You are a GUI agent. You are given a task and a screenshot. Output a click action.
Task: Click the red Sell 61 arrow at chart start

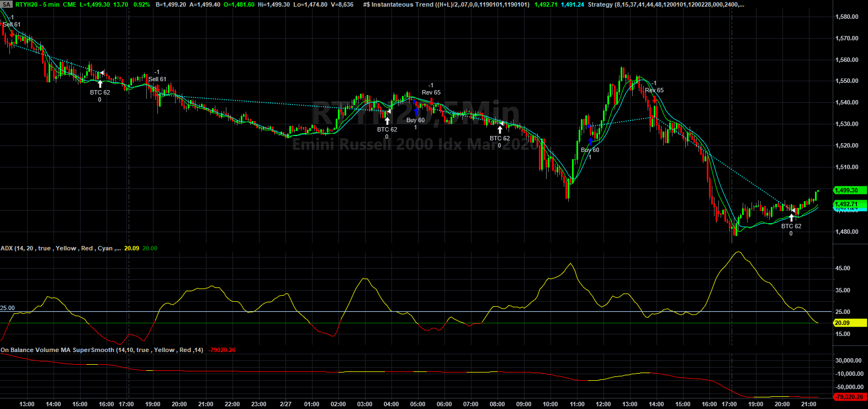12,34
